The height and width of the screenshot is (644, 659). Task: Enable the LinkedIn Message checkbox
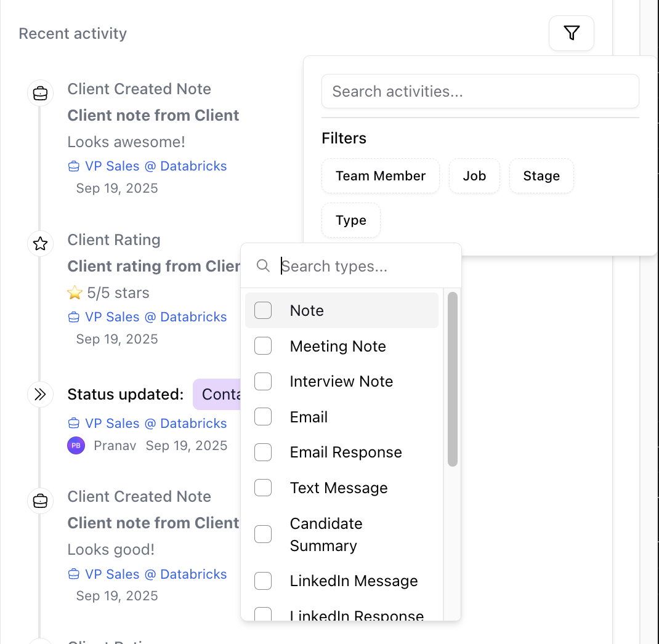pos(263,581)
